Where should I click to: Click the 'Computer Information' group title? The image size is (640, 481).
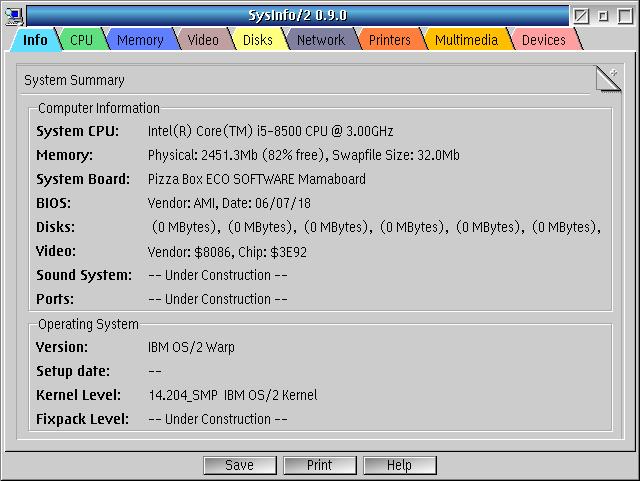click(99, 108)
